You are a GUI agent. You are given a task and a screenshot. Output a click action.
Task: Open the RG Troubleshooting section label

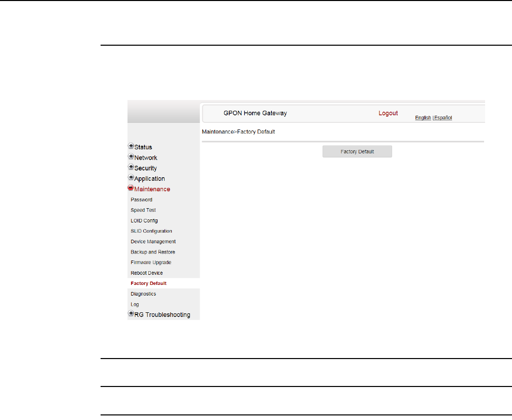pyautogui.click(x=163, y=315)
